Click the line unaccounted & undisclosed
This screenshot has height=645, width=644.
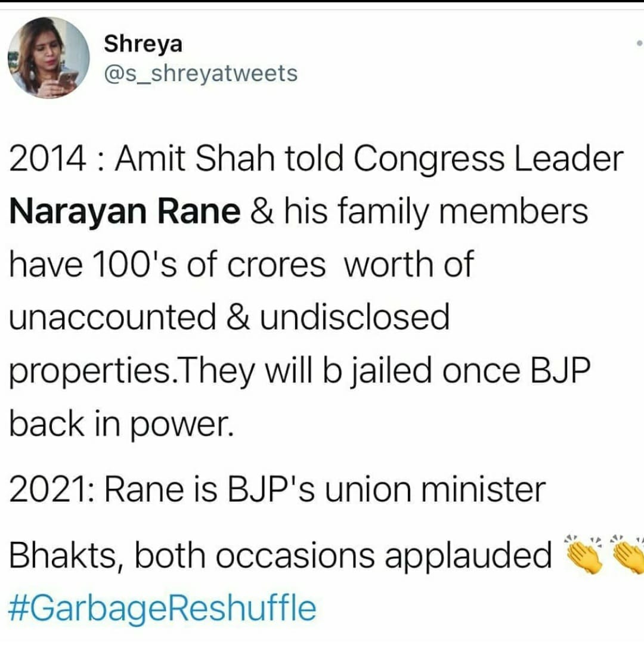click(228, 318)
